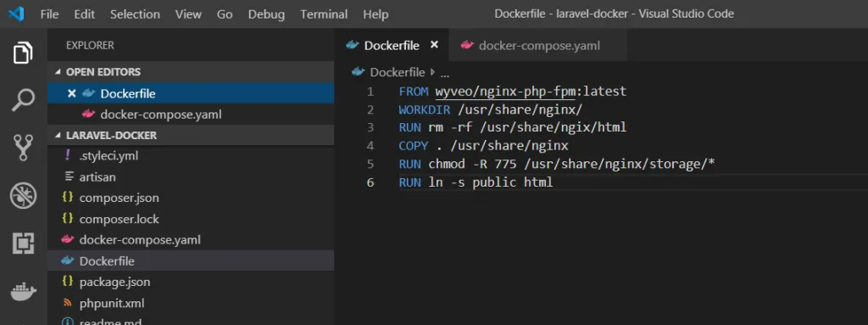
Task: Click the pink whale icon on docker-compose.yaml tab
Action: pos(467,46)
